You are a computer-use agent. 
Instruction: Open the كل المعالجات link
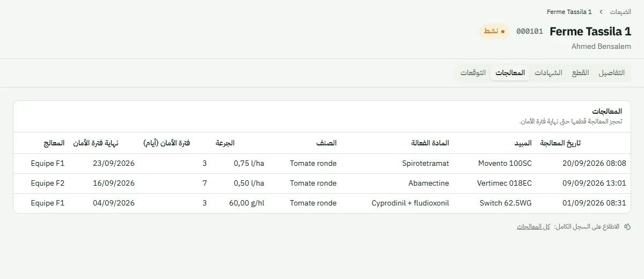click(533, 227)
